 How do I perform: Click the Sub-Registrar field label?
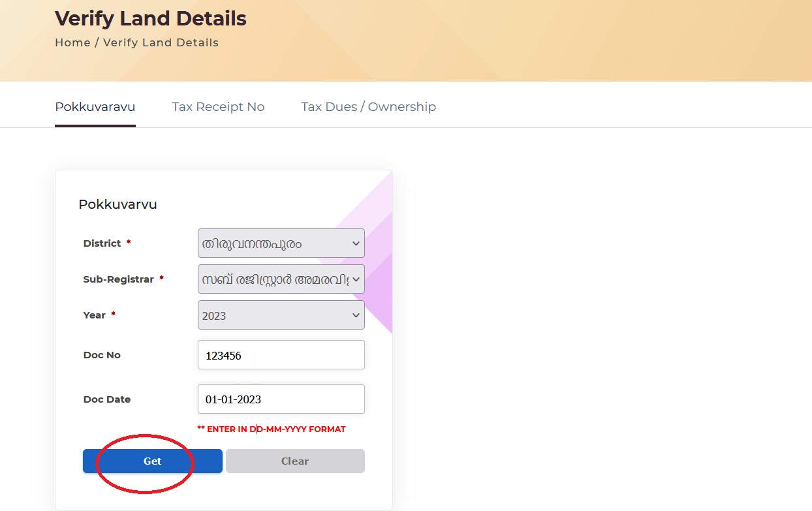(x=118, y=279)
